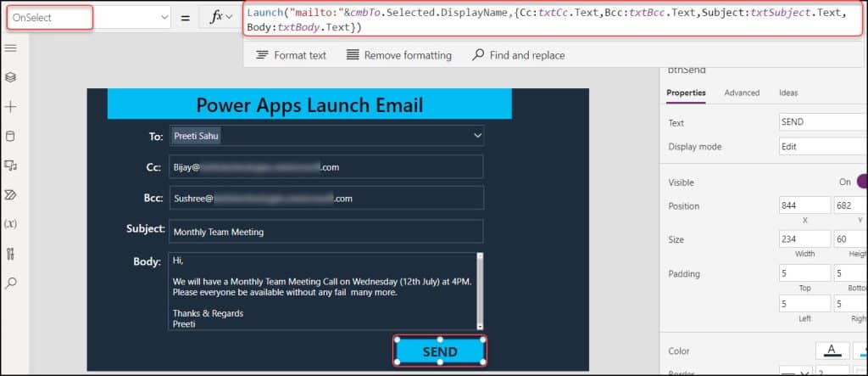Screen dimensions: 868x376
Task: Open the Tree view layers icon
Action: tap(10, 77)
